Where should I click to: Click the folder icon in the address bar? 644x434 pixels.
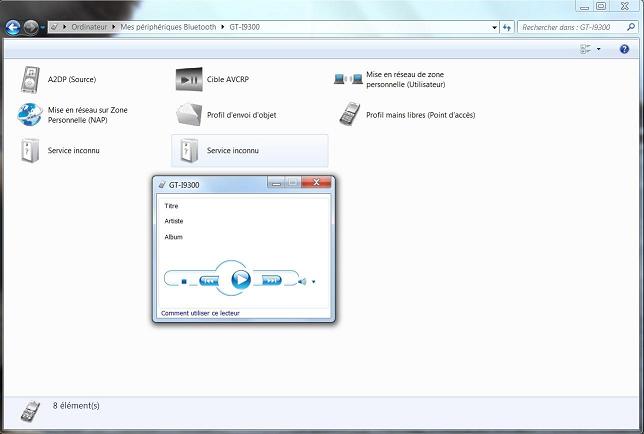54,27
